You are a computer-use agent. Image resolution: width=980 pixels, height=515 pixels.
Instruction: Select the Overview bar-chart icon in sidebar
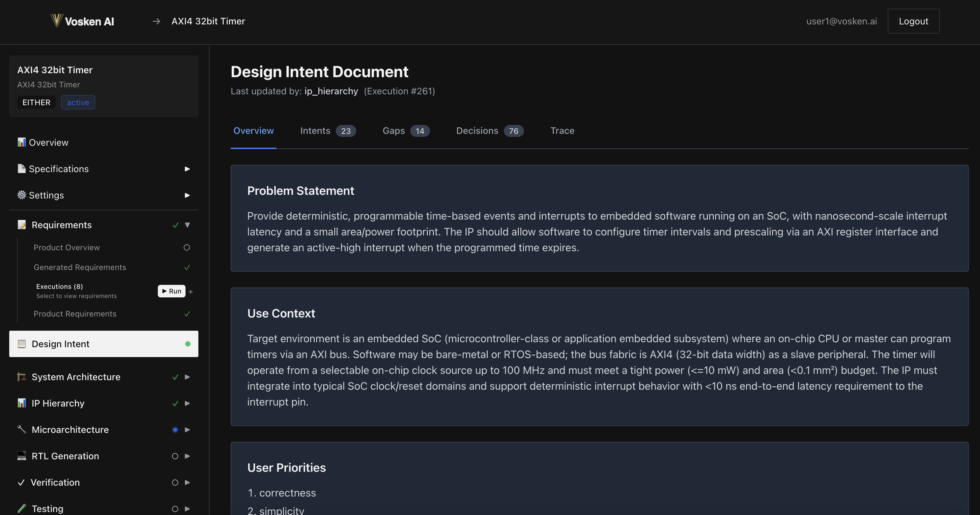tap(21, 142)
